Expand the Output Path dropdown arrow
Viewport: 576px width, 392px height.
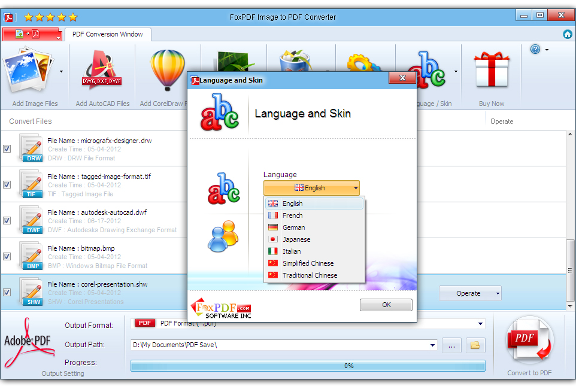point(432,345)
